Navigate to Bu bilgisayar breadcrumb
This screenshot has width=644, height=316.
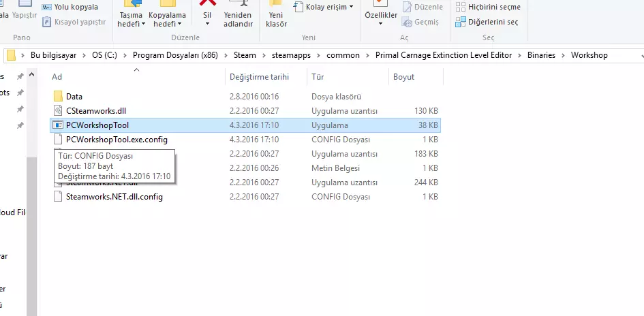(53, 55)
